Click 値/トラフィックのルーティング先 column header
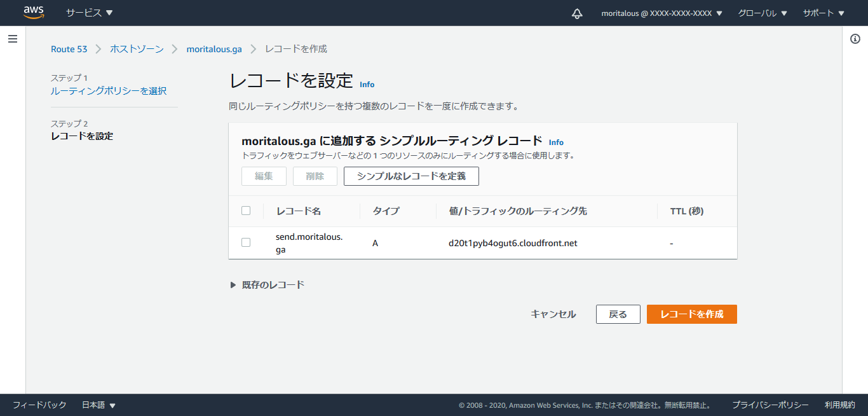The width and height of the screenshot is (868, 416). click(x=518, y=211)
